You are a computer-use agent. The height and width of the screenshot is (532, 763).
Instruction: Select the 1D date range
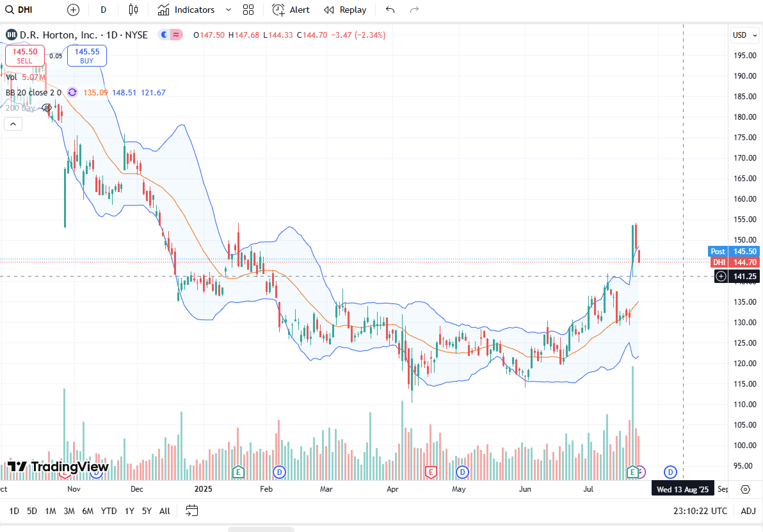click(x=14, y=511)
